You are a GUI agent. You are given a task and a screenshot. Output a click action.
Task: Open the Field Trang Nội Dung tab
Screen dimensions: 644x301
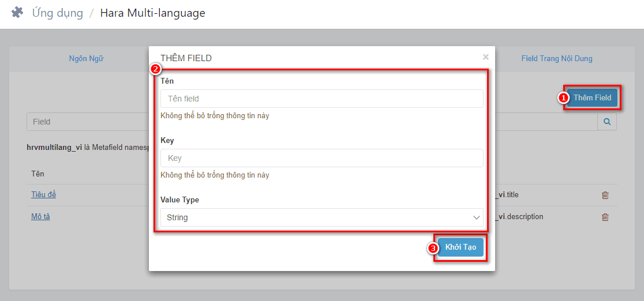coord(557,59)
